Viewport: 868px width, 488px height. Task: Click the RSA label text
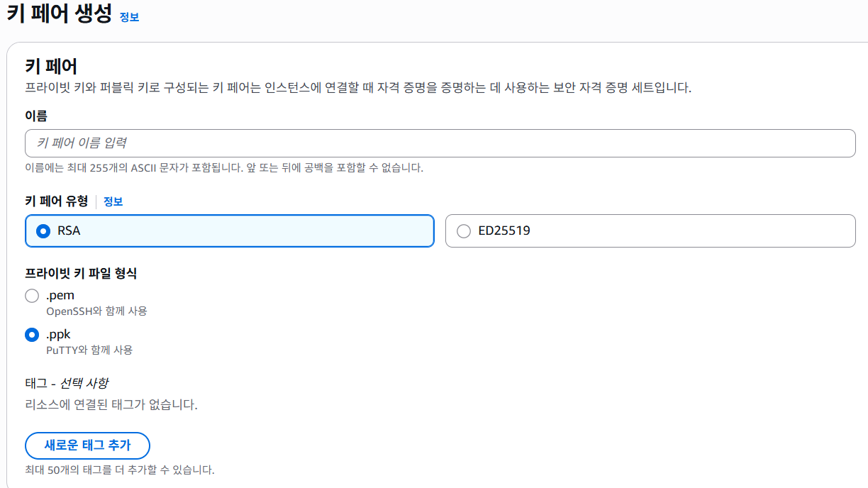[69, 231]
